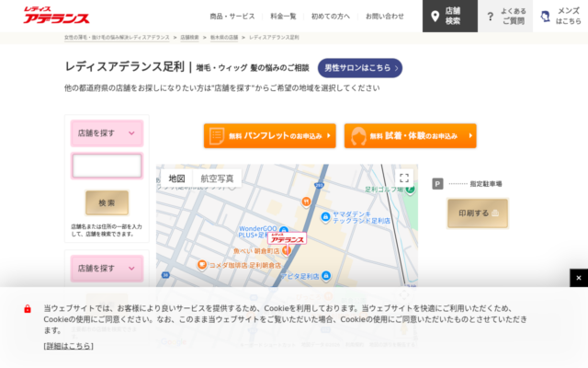This screenshot has width=588, height=368.
Task: Open the 初めての方へ menu item
Action: [x=331, y=17]
